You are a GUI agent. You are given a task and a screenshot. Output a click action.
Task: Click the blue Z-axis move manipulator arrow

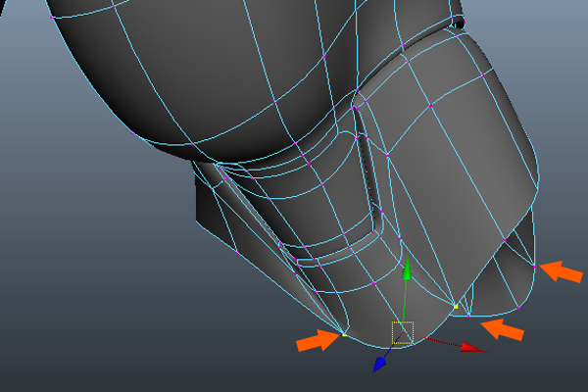(380, 364)
